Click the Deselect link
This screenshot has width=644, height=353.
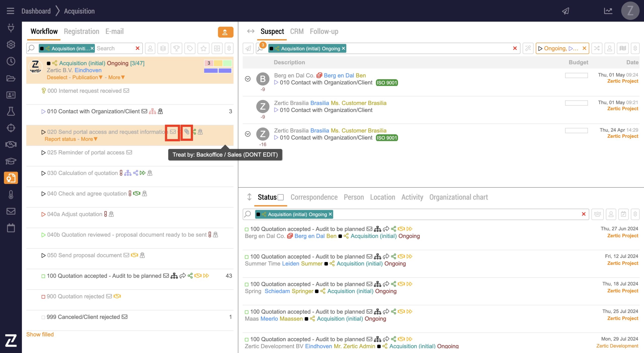(x=57, y=77)
